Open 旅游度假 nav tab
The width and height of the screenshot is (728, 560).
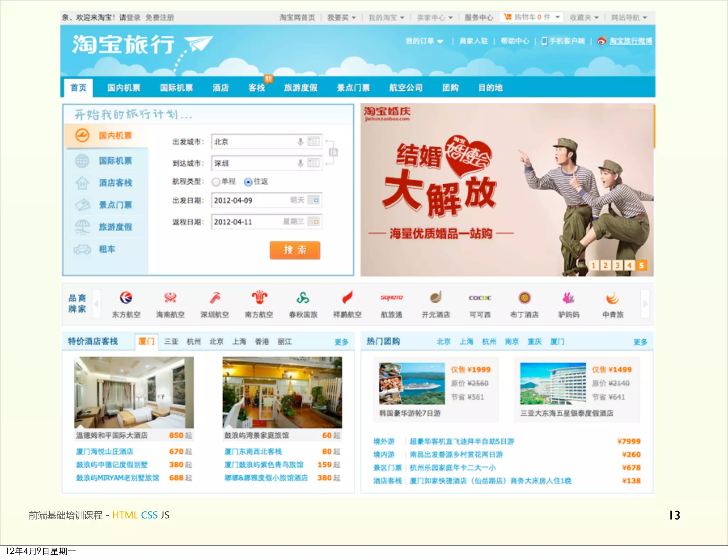point(301,88)
